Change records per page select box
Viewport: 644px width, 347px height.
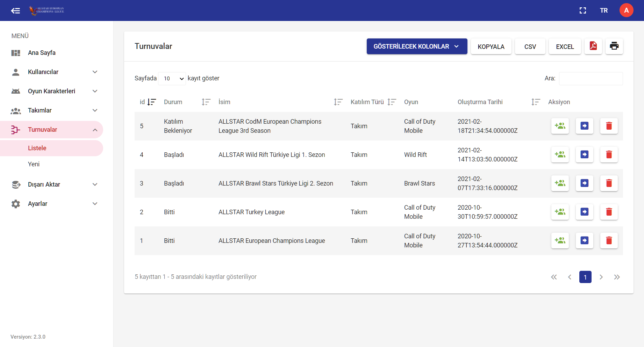(x=172, y=78)
